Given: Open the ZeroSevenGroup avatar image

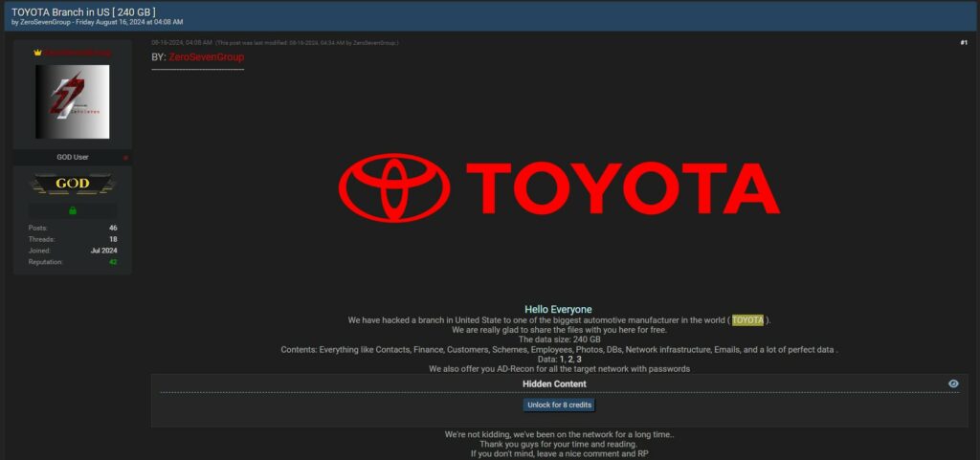Looking at the screenshot, I should (73, 101).
